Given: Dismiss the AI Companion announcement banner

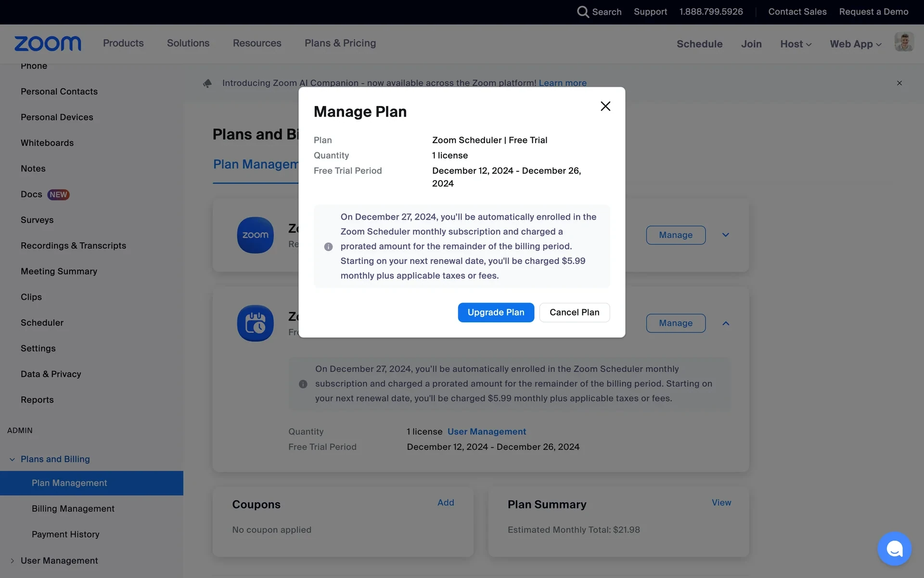Looking at the screenshot, I should (x=899, y=83).
